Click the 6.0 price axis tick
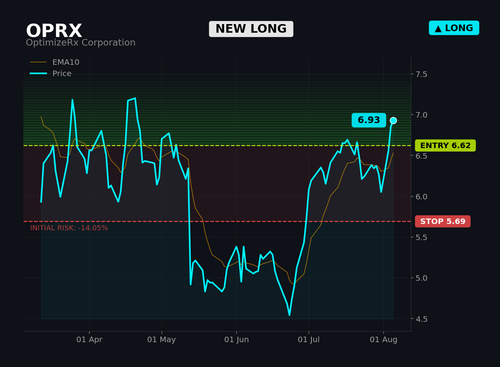 pos(421,197)
